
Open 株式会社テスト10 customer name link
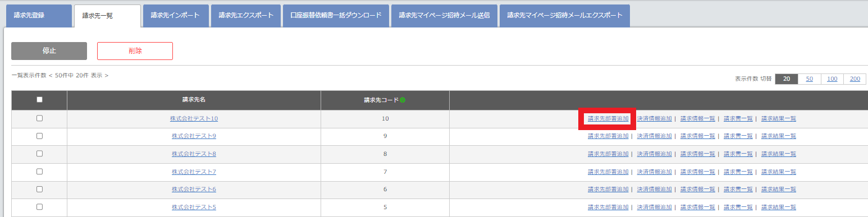(194, 119)
